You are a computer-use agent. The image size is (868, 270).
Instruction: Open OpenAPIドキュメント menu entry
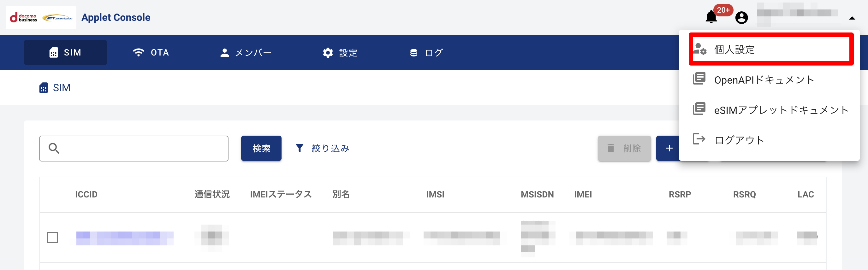764,80
